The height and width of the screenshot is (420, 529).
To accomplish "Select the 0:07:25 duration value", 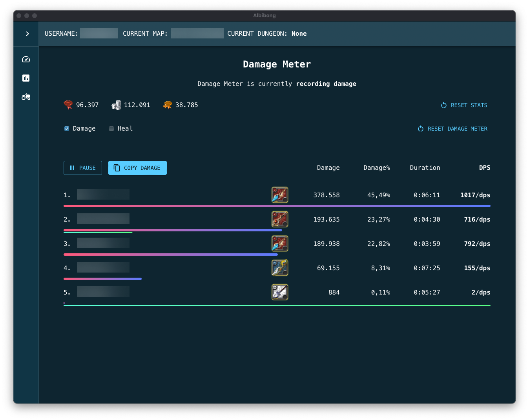I will pos(427,268).
